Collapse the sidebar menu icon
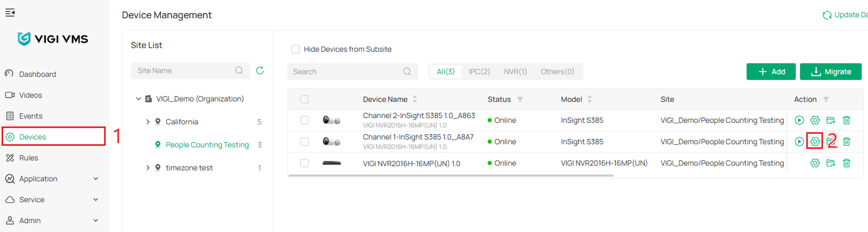868x232 pixels. [10, 13]
